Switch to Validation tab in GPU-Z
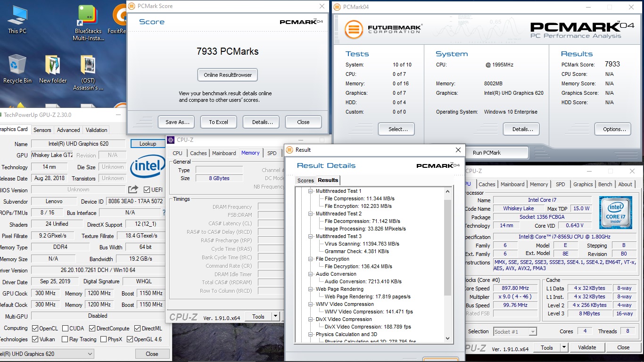Viewport: 644px width, 362px height. (97, 130)
